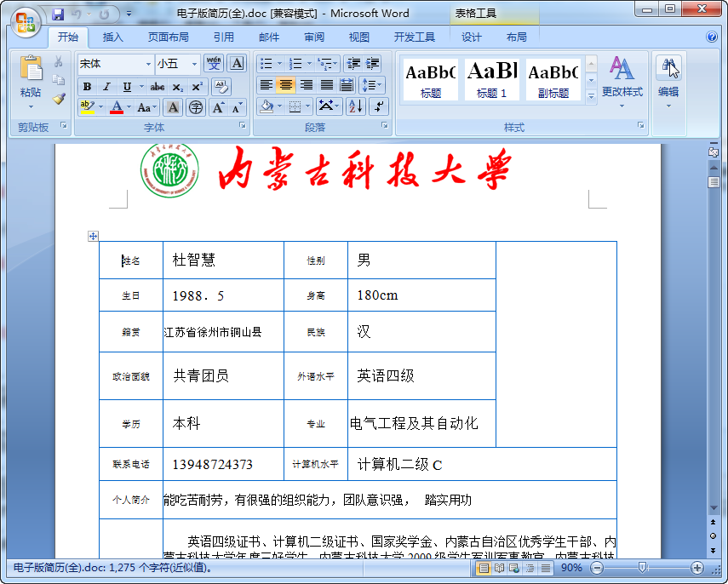
Task: Expand the styles gallery with More arrow
Action: coord(591,96)
